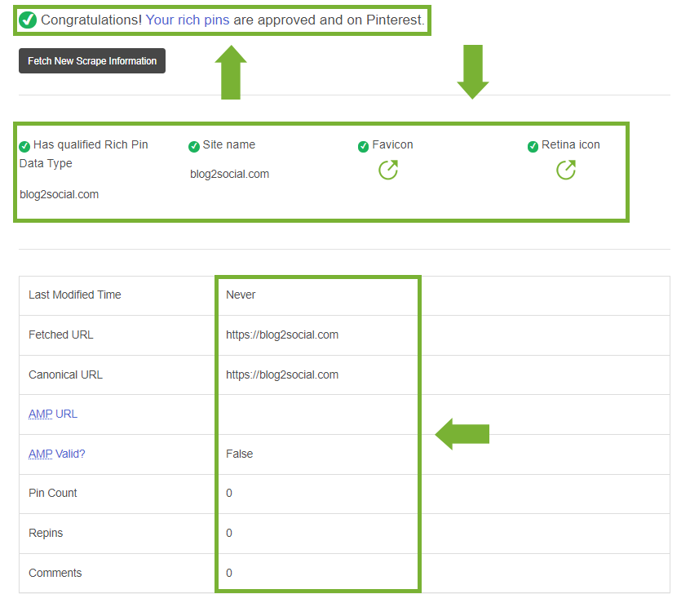Image resolution: width=690 pixels, height=616 pixels.
Task: Click the Last Modified Time value Never
Action: click(x=241, y=295)
